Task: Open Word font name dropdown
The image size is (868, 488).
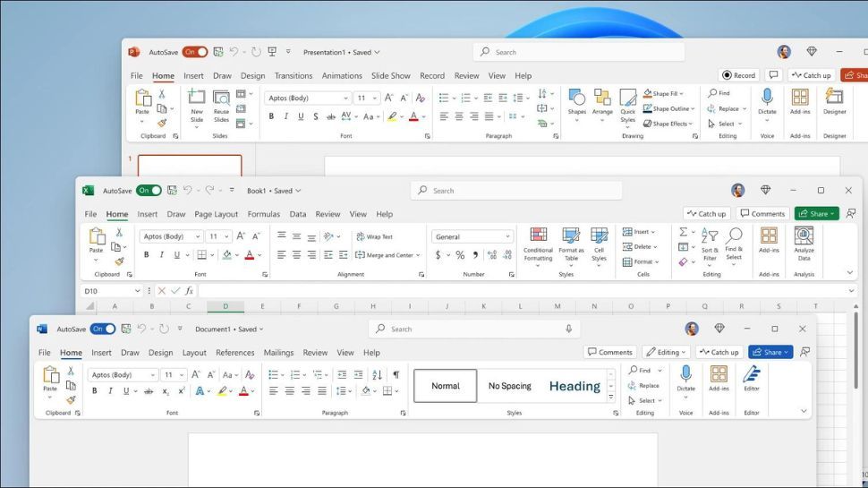Action: (x=153, y=375)
